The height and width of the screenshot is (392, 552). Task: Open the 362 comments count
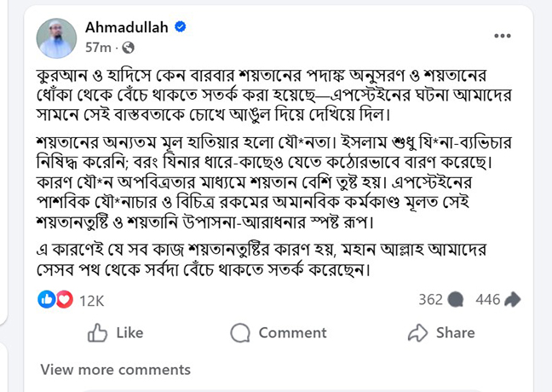tap(430, 299)
